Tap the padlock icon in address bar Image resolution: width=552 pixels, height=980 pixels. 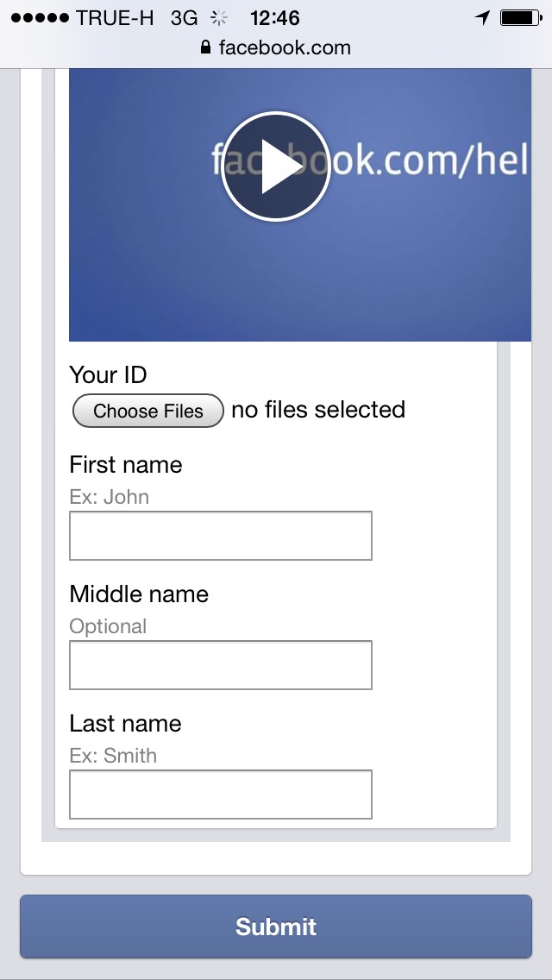pos(205,47)
